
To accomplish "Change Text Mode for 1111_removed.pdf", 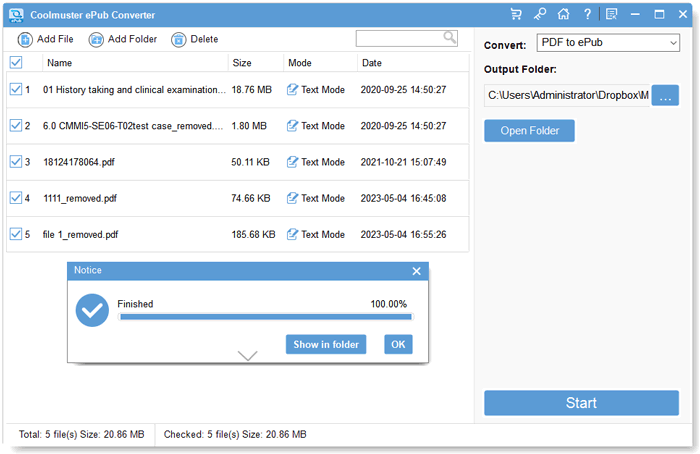I will [x=316, y=198].
